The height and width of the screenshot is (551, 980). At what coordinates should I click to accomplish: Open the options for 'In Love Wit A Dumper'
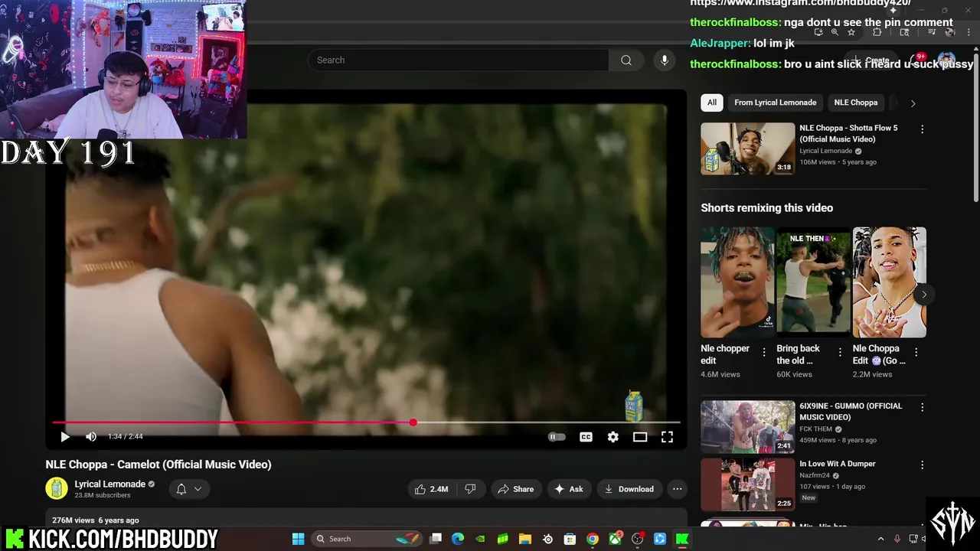922,465
